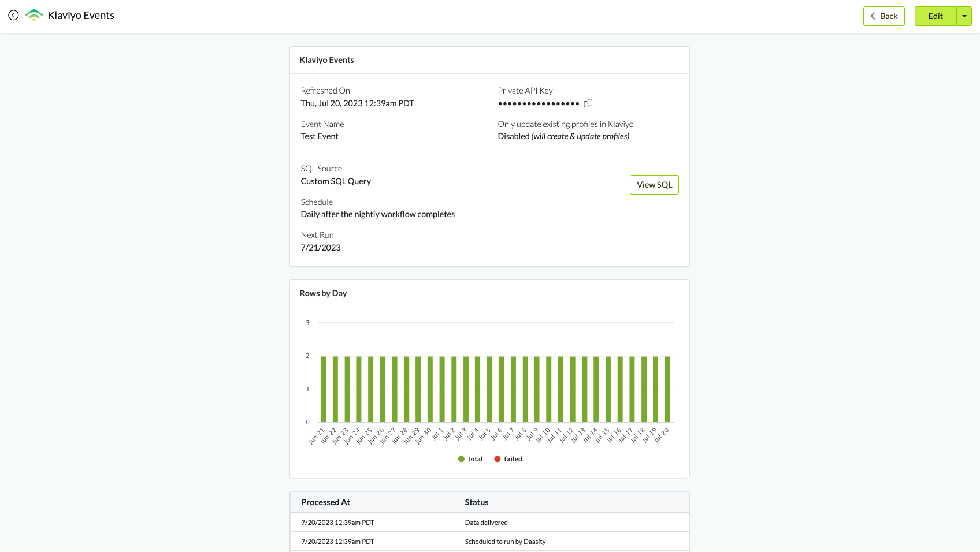Toggle the failed series legend
Screen dimensions: 980x552
pos(513,459)
